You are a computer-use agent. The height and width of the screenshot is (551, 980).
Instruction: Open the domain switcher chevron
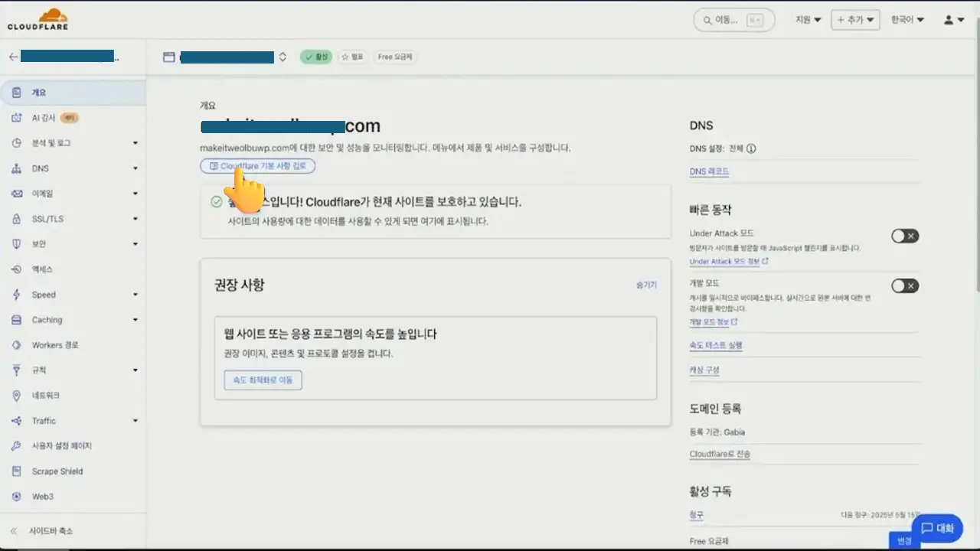283,57
